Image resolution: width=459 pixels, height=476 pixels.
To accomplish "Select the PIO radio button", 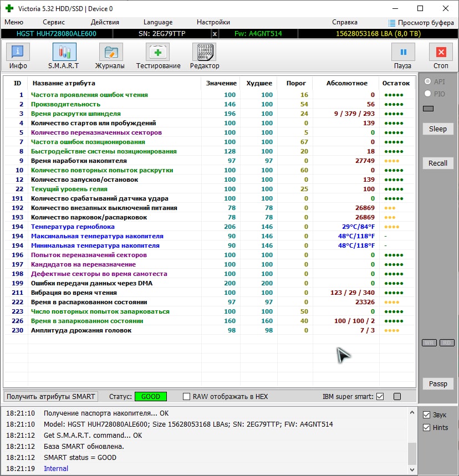I will pos(427,94).
